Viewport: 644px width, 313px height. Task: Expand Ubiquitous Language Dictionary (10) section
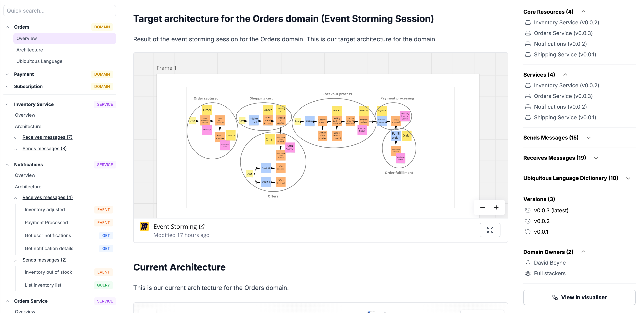tap(628, 178)
